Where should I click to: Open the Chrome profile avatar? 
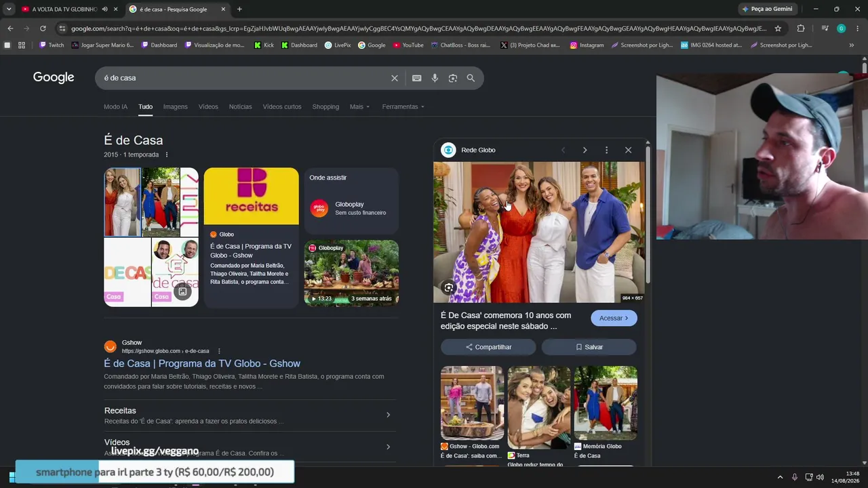(x=841, y=28)
